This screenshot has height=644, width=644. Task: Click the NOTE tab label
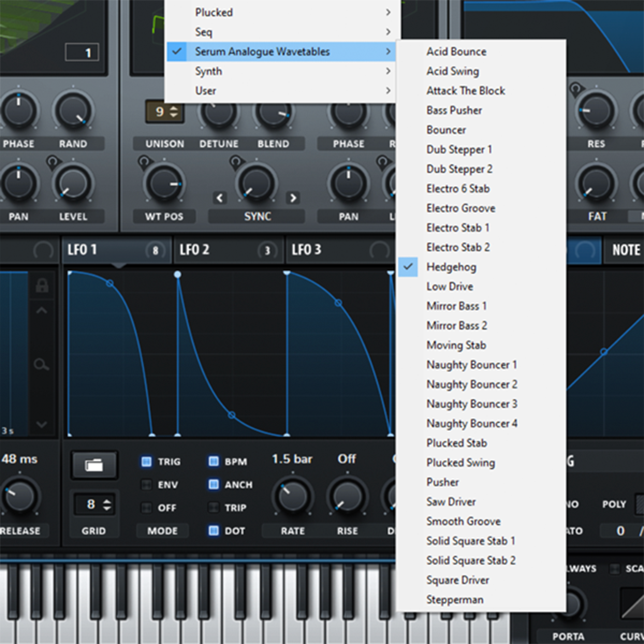tap(626, 250)
